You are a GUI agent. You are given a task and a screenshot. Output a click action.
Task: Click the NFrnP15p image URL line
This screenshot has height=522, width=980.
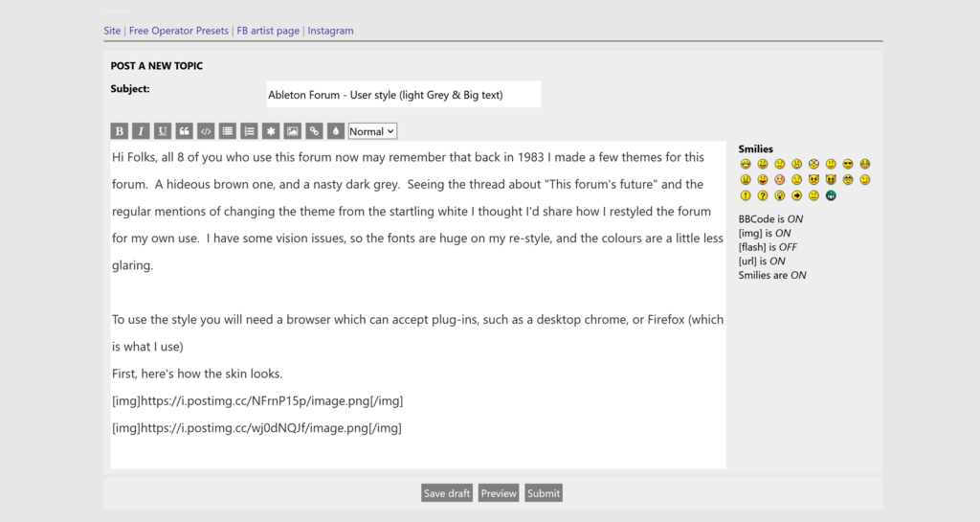(257, 400)
